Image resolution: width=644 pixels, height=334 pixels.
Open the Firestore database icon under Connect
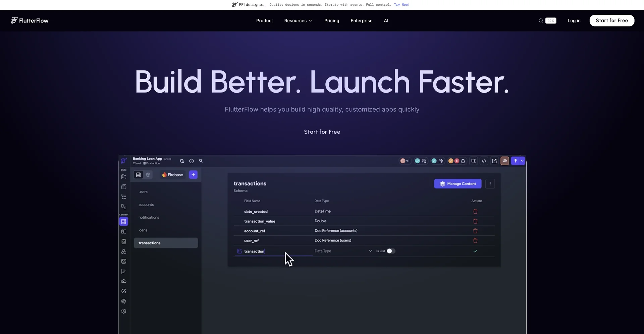point(124,222)
